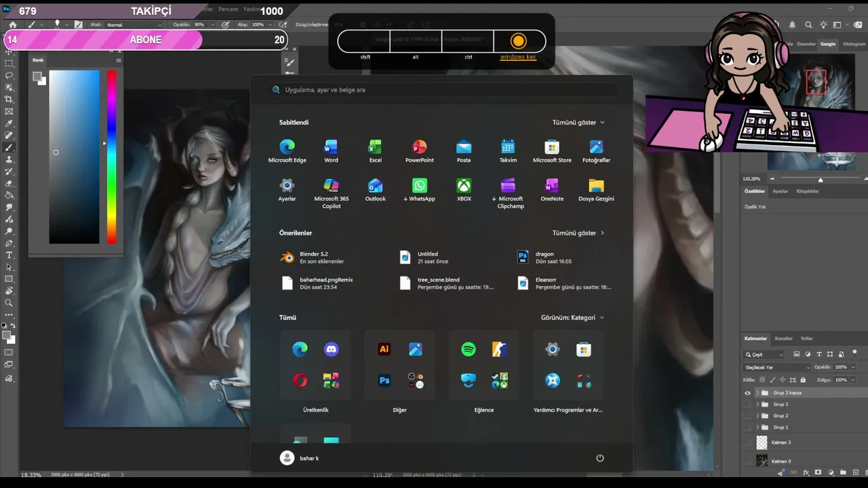Expand the Grup 1 layer group
The height and width of the screenshot is (488, 868).
click(757, 428)
